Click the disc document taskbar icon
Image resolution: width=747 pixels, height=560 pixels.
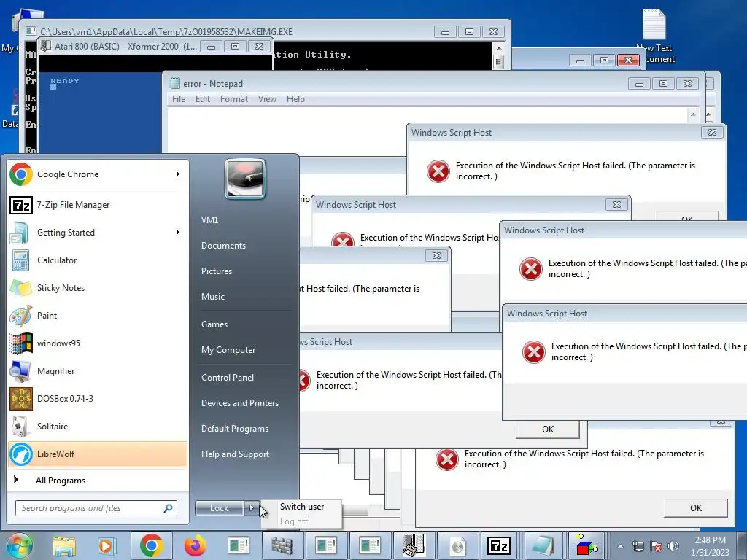457,545
